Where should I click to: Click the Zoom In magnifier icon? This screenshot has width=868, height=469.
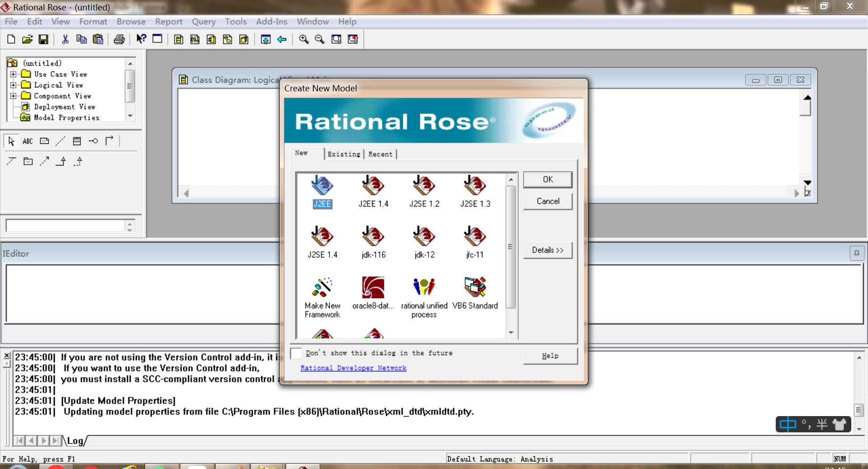coord(304,39)
